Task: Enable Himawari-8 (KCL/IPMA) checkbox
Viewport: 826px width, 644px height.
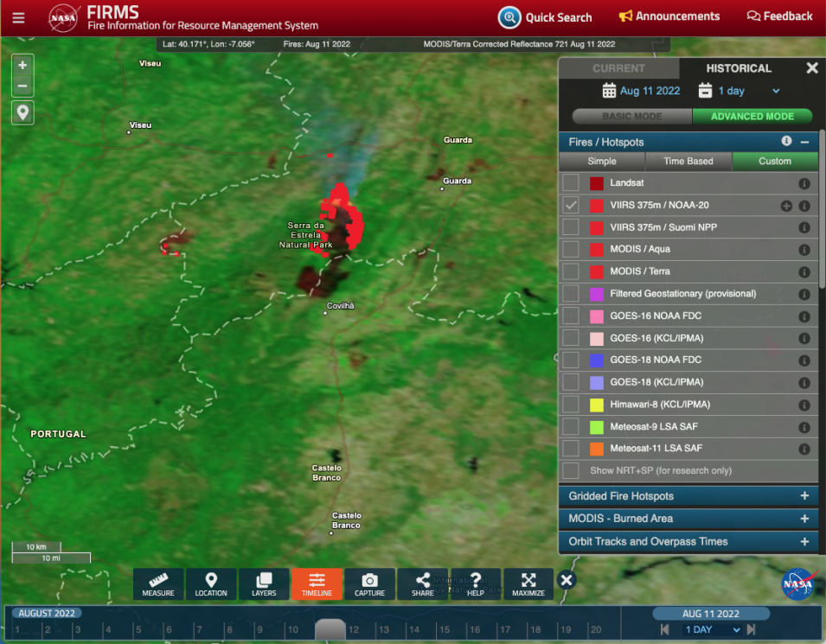Action: coord(571,404)
